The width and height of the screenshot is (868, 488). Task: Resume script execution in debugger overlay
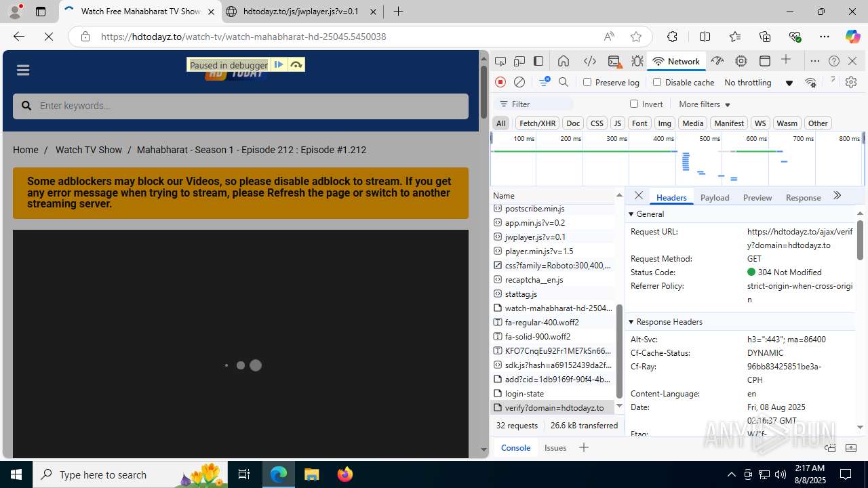pyautogui.click(x=279, y=64)
